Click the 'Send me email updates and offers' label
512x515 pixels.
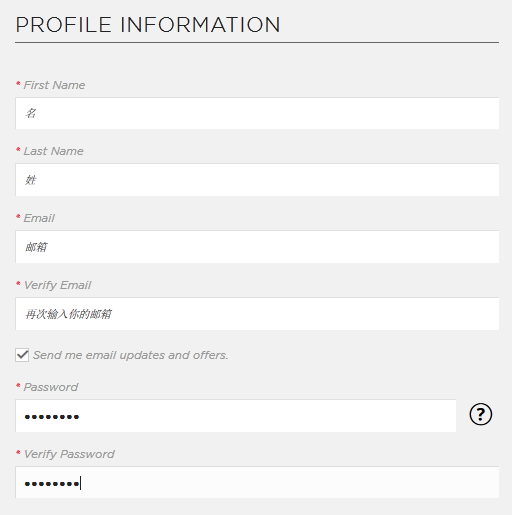130,355
